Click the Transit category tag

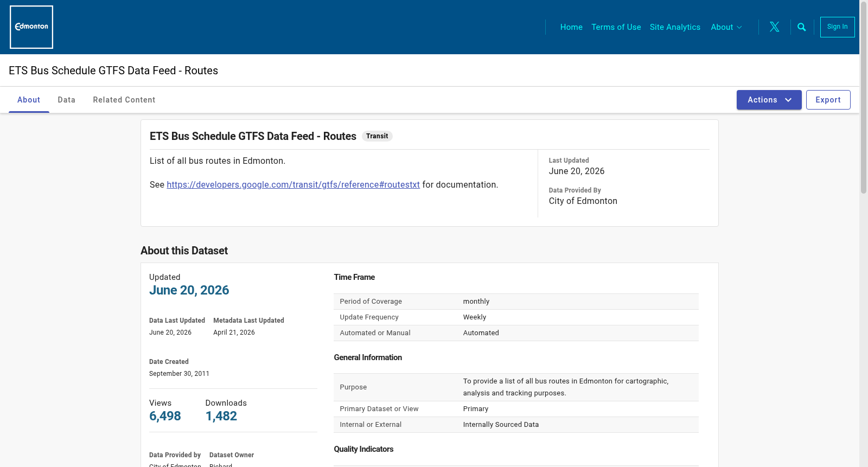coord(377,136)
